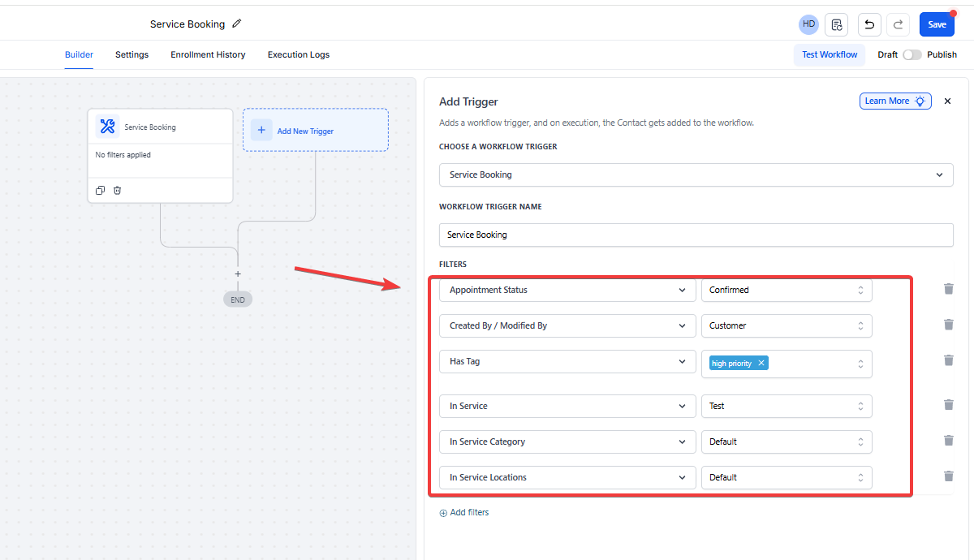Screen dimensions: 974x560
Task: Close the Add Trigger panel
Action: tap(947, 101)
